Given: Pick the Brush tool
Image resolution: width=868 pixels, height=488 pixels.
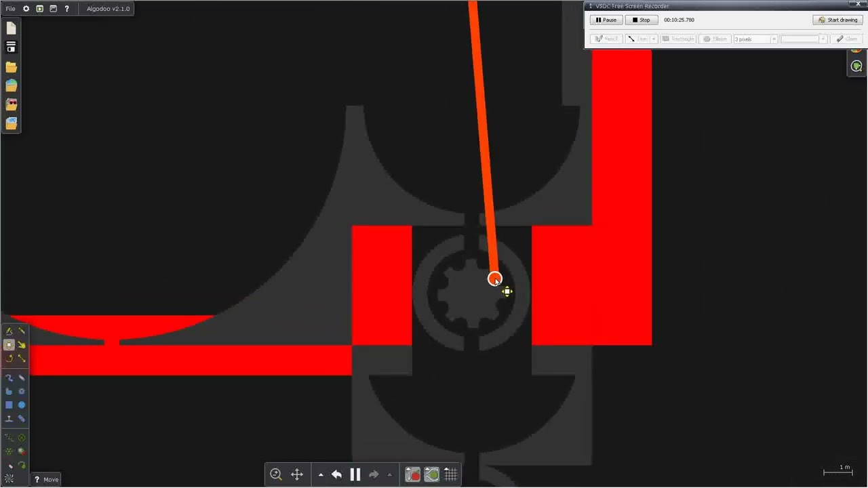Looking at the screenshot, I should pyautogui.click(x=9, y=378).
